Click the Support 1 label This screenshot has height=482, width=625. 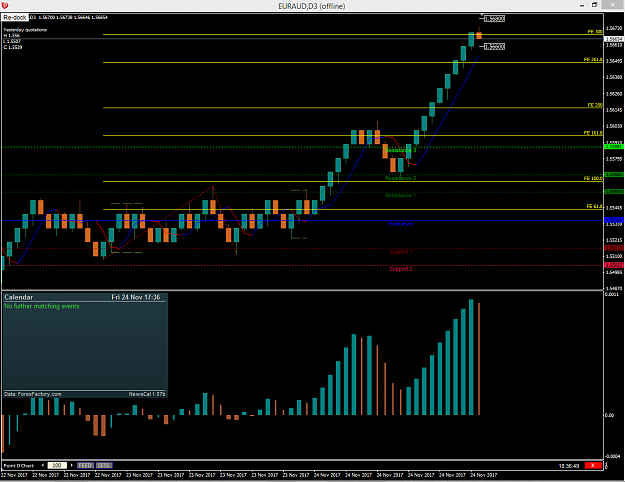pos(401,252)
